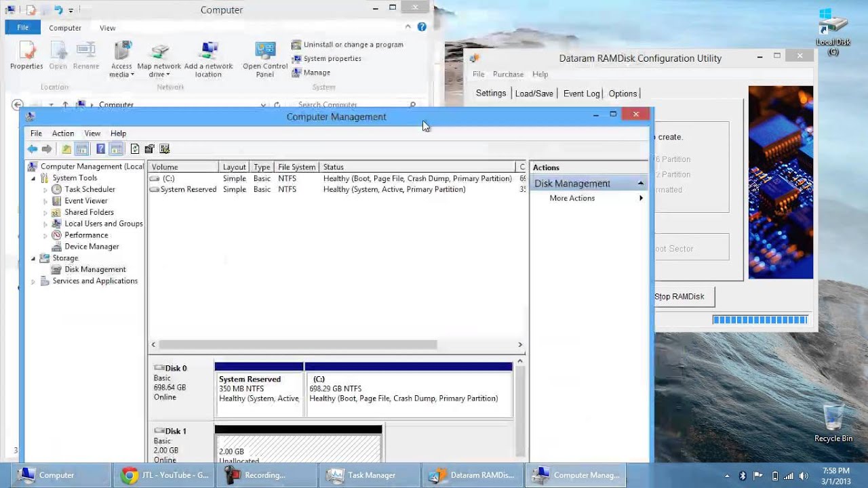
Task: Click the blue help icon in Computer window
Action: [422, 27]
